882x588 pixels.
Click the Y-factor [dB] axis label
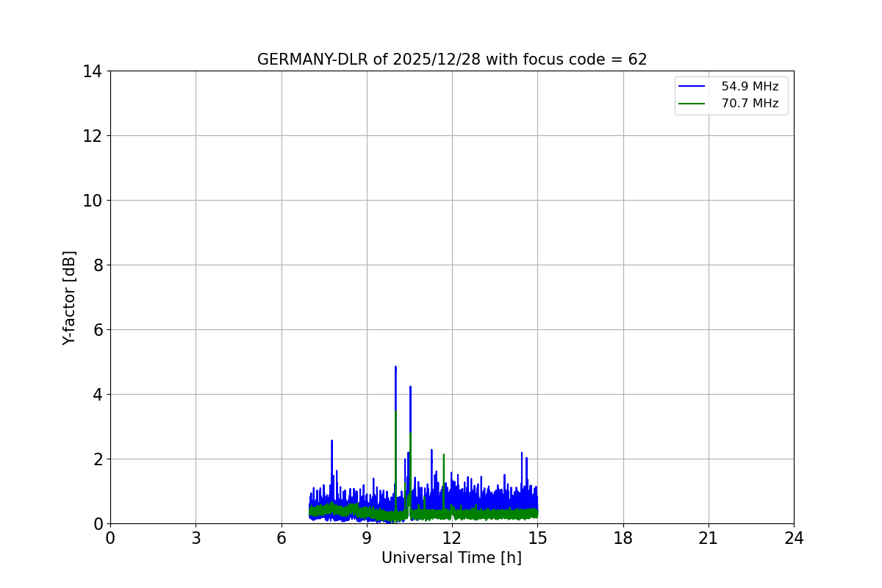click(69, 298)
